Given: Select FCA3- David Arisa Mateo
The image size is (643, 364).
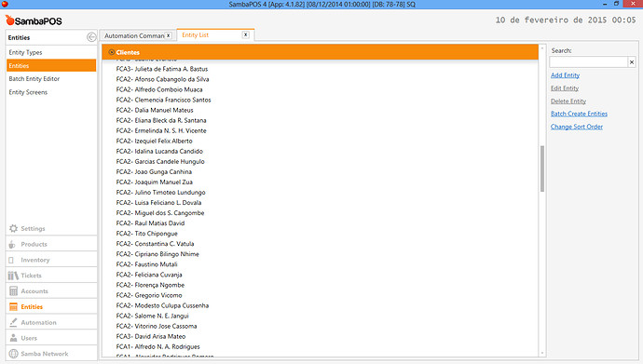Looking at the screenshot, I should pos(150,337).
